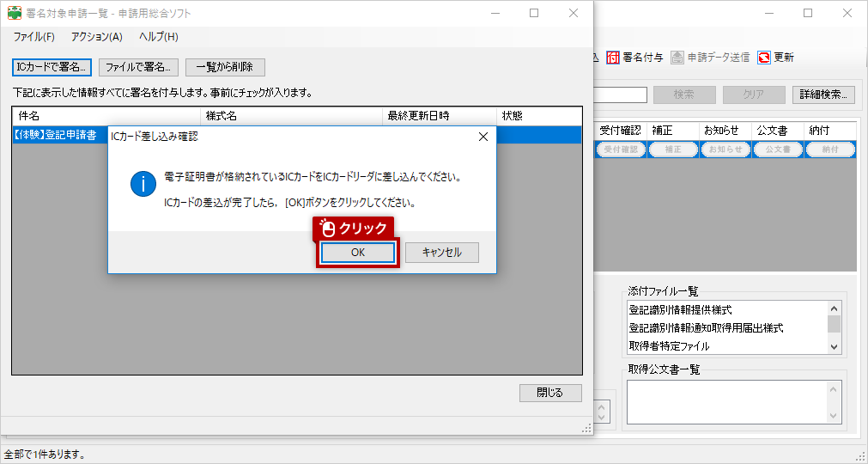This screenshot has height=464, width=868.
Task: Click the down arrow of the 取得公文書一覧 scrollbar
Action: click(x=835, y=415)
